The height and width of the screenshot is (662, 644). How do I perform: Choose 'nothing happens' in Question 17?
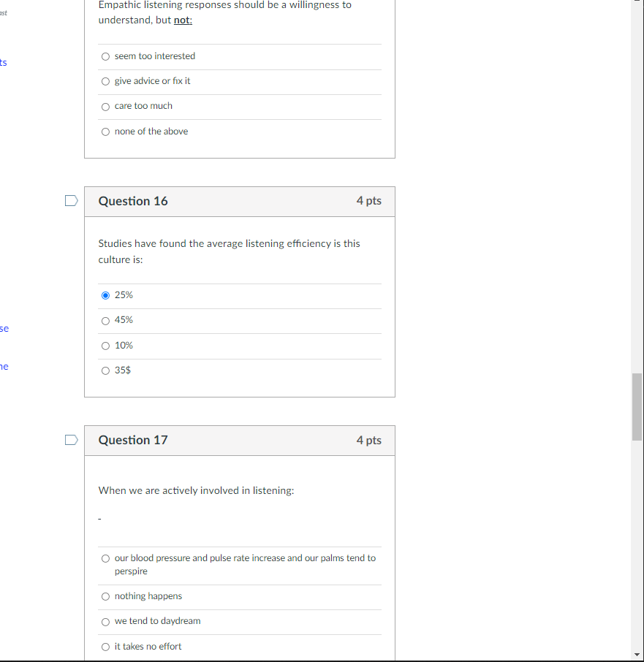click(x=105, y=596)
